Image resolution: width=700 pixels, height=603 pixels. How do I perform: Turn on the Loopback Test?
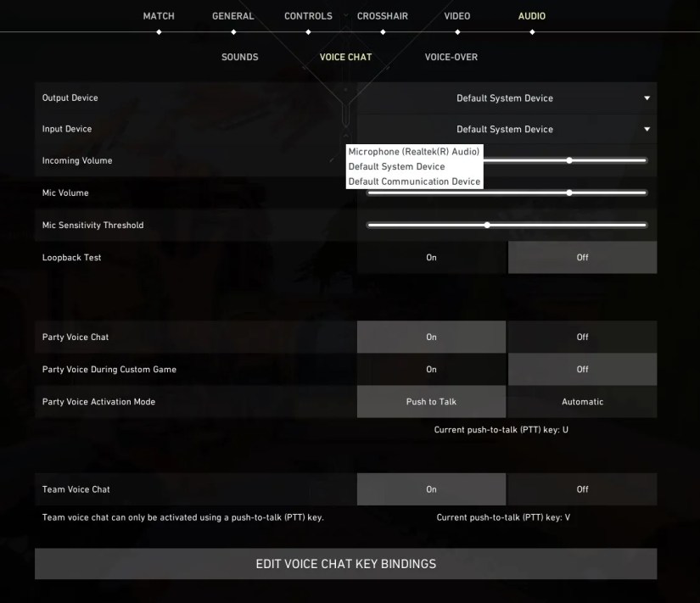click(x=430, y=257)
